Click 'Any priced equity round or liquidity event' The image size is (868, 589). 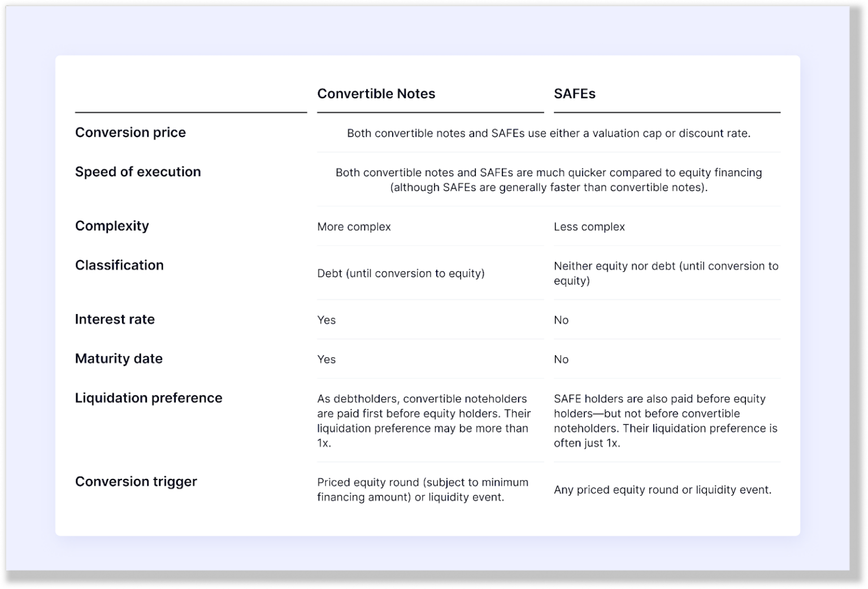662,490
